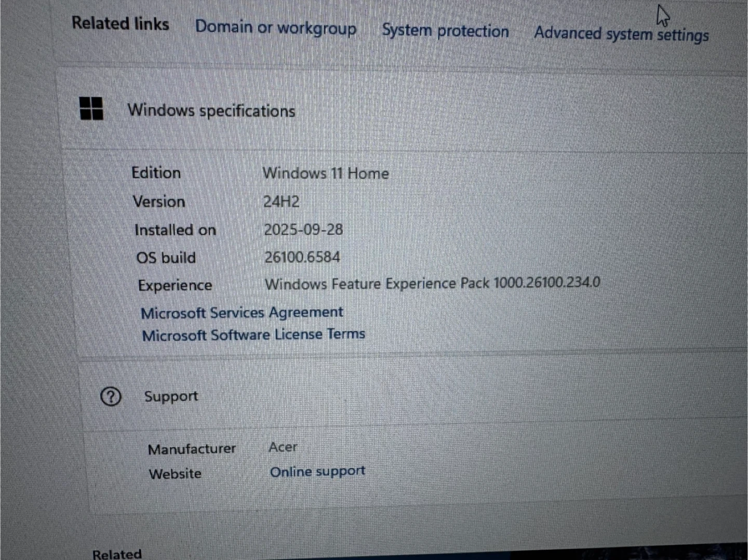Click the Related heading at the bottom
The width and height of the screenshot is (748, 560).
tap(117, 554)
